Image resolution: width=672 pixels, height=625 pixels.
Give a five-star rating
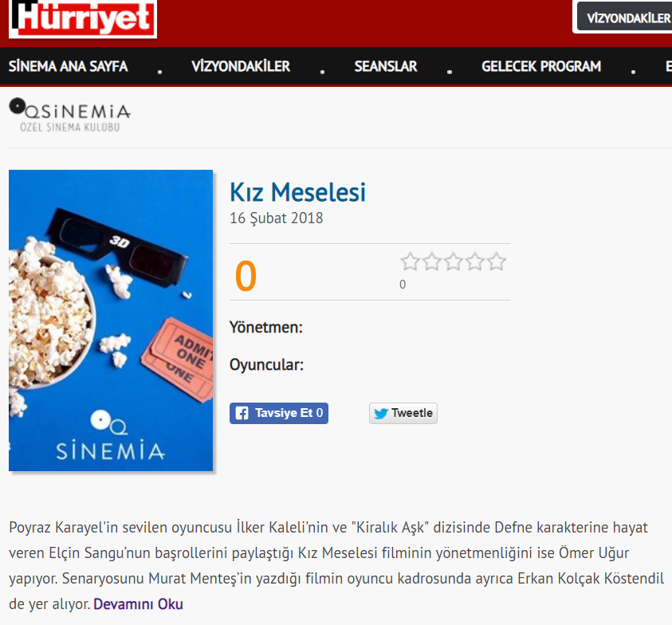[497, 261]
